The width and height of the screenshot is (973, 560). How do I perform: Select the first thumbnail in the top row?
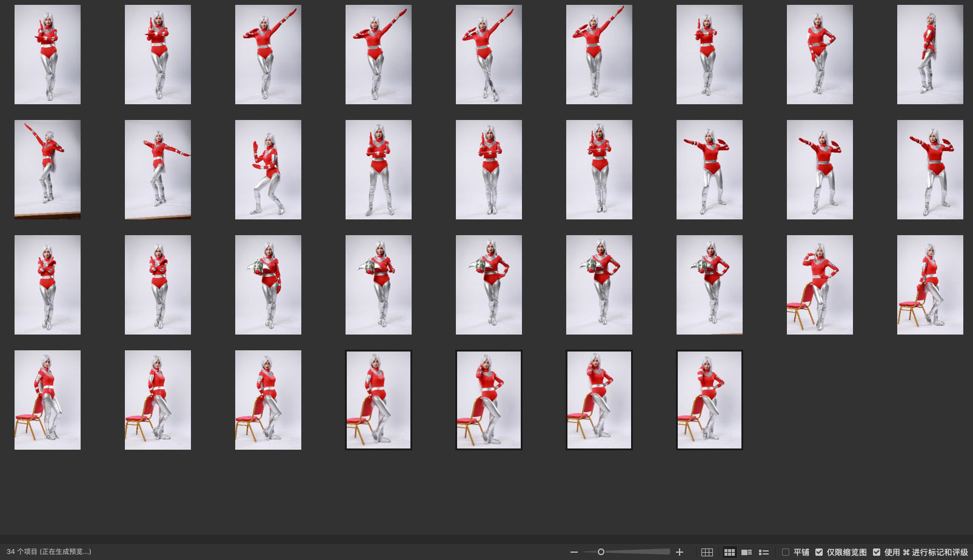(x=47, y=55)
